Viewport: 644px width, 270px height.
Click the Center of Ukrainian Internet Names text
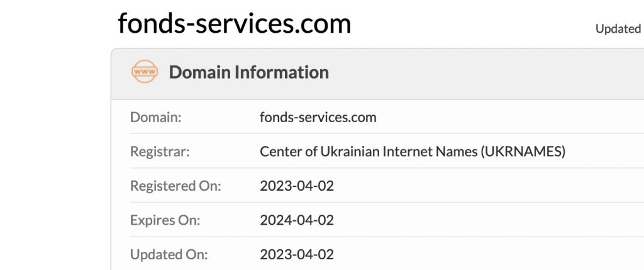click(370, 152)
